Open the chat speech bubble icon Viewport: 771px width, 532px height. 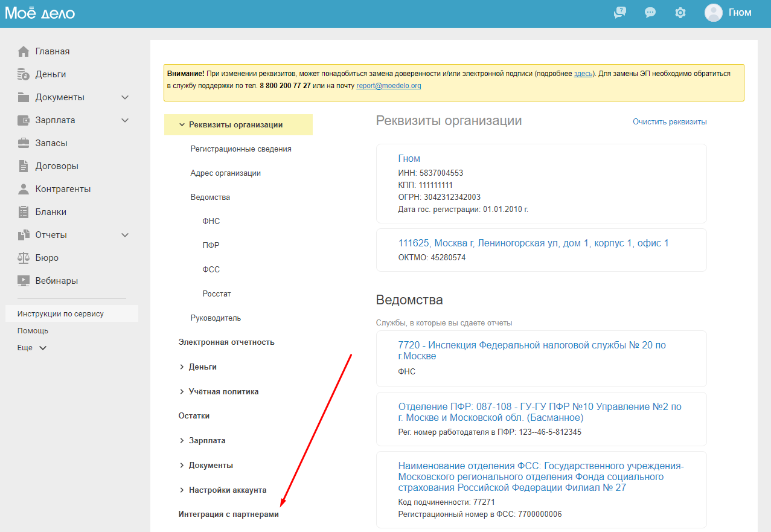(x=650, y=13)
